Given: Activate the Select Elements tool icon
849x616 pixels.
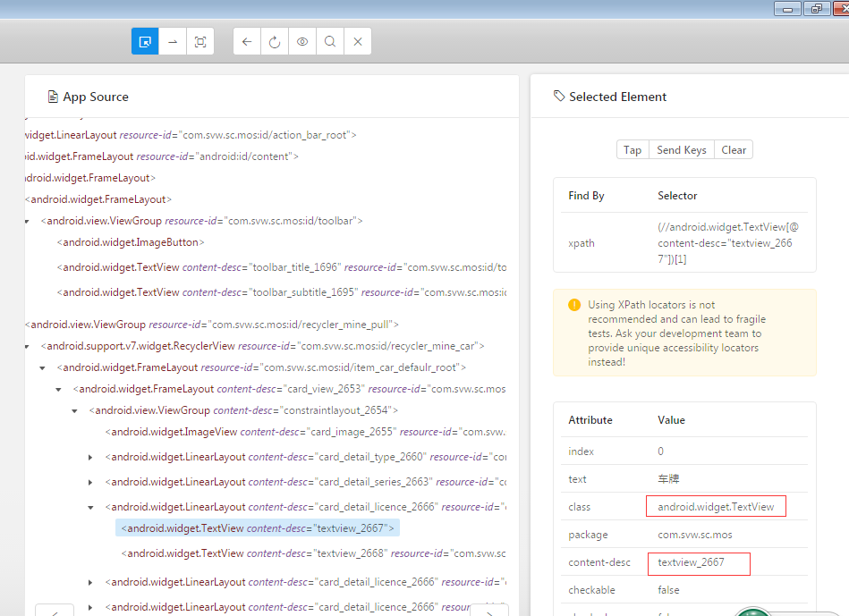Looking at the screenshot, I should [145, 42].
